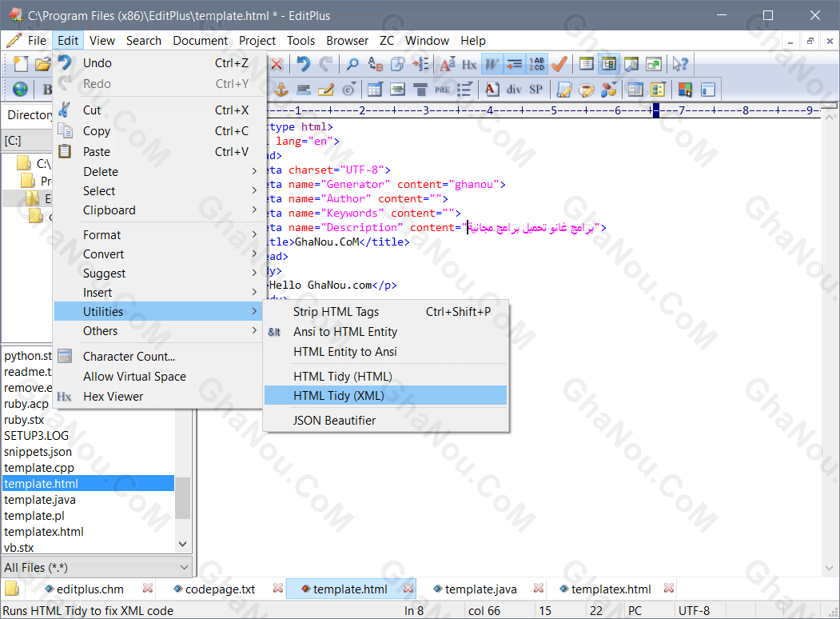
Task: Open Character Count... dialog
Action: point(158,357)
